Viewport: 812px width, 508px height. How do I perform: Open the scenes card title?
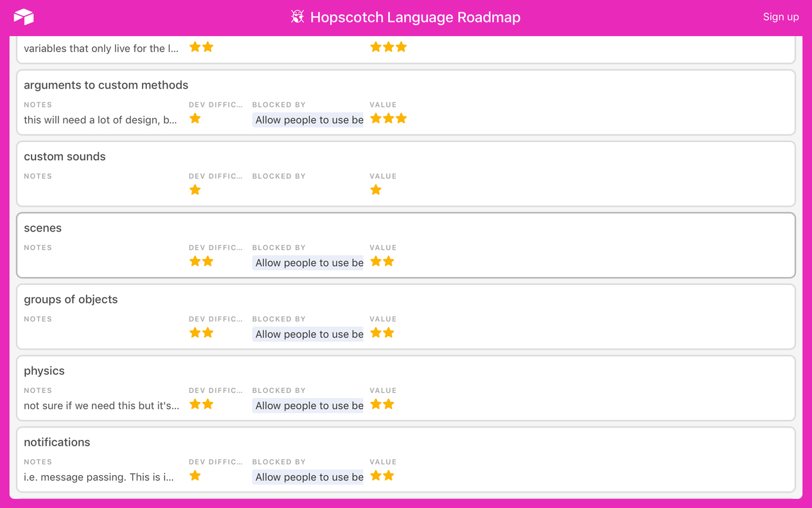pos(43,228)
